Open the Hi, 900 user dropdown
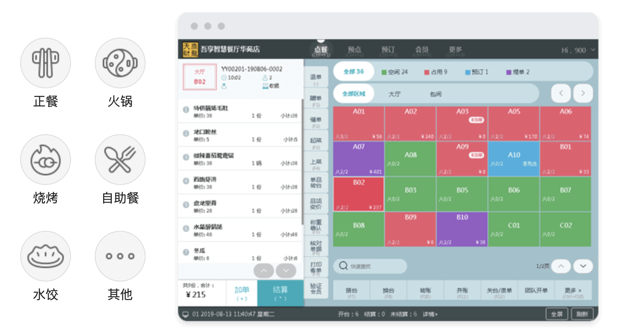 coord(578,50)
